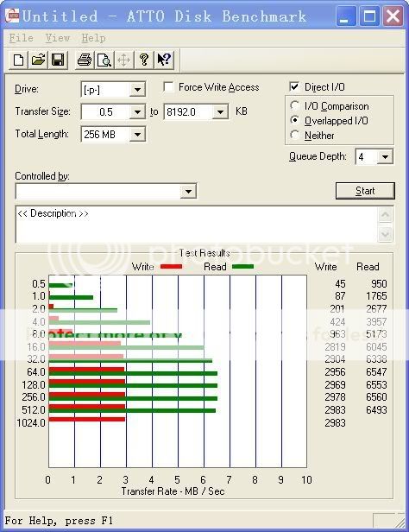Select the Neither radio button
The height and width of the screenshot is (532, 409).
click(295, 135)
